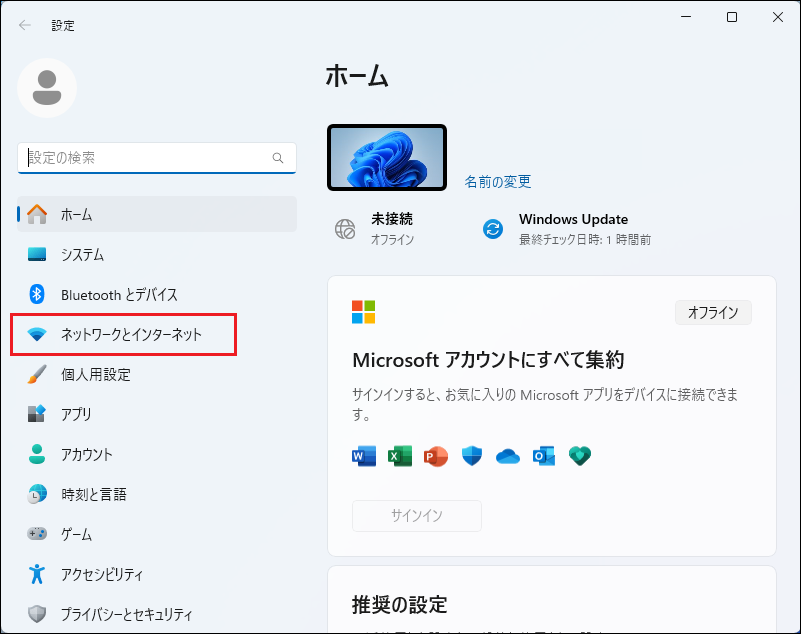Click the back arrow in title bar
The image size is (801, 634).
click(25, 25)
